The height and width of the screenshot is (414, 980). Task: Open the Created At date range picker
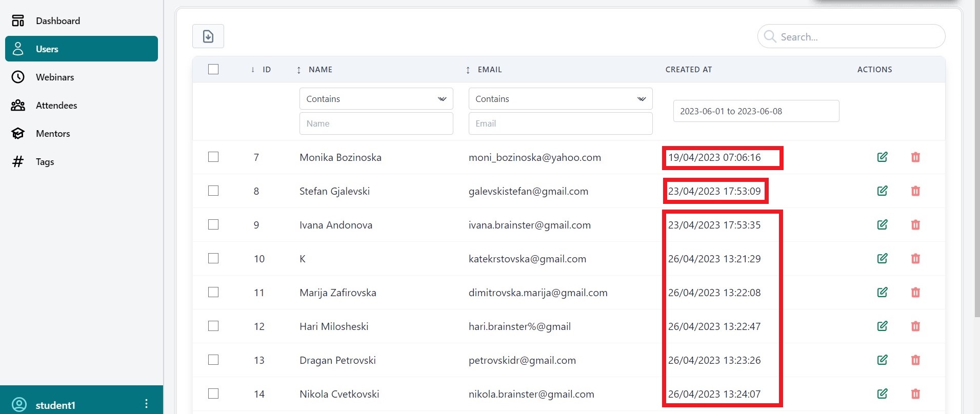tap(755, 111)
